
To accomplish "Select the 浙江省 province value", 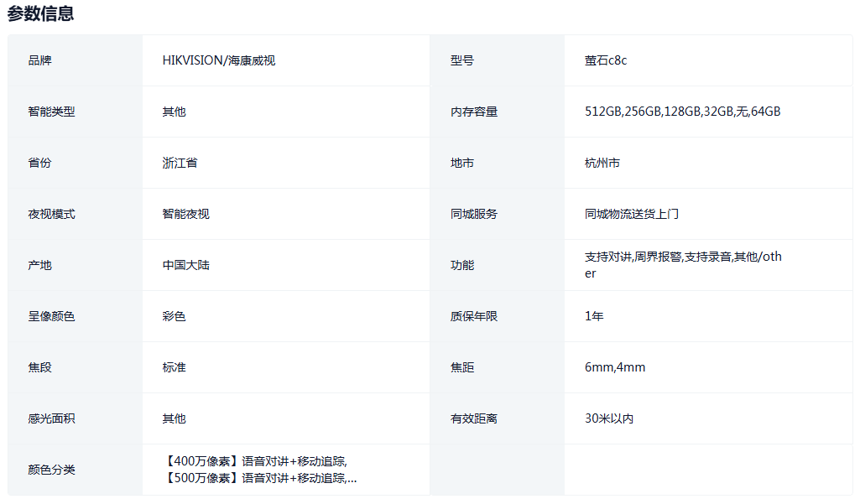I will 180,163.
